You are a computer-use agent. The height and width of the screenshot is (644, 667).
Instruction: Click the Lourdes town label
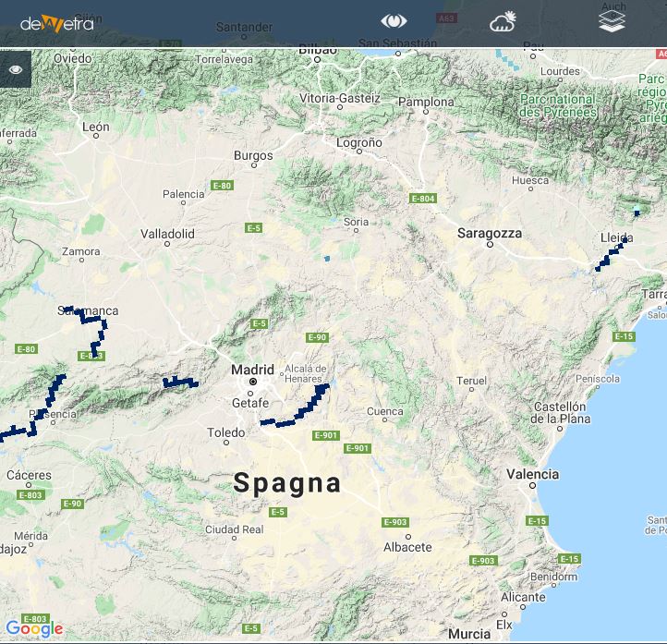tap(560, 71)
